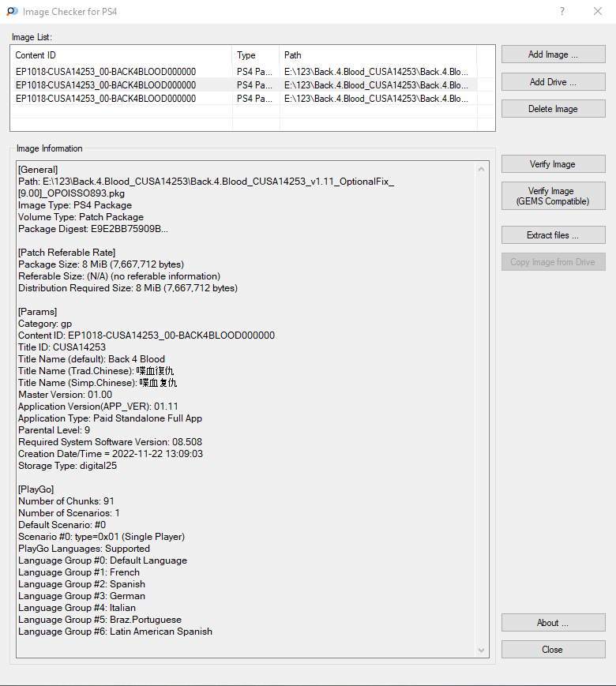Click '[Patch Referable Rate]' heading
Image resolution: width=616 pixels, height=686 pixels.
coord(67,253)
